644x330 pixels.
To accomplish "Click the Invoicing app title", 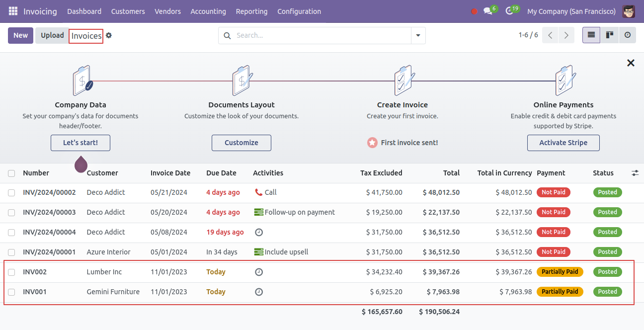I will [x=40, y=11].
